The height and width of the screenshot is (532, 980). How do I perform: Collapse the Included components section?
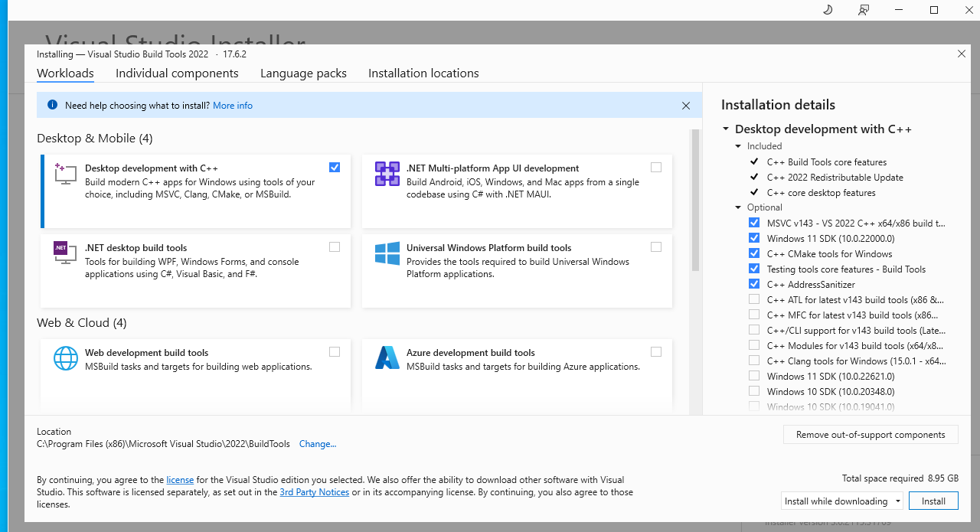738,146
